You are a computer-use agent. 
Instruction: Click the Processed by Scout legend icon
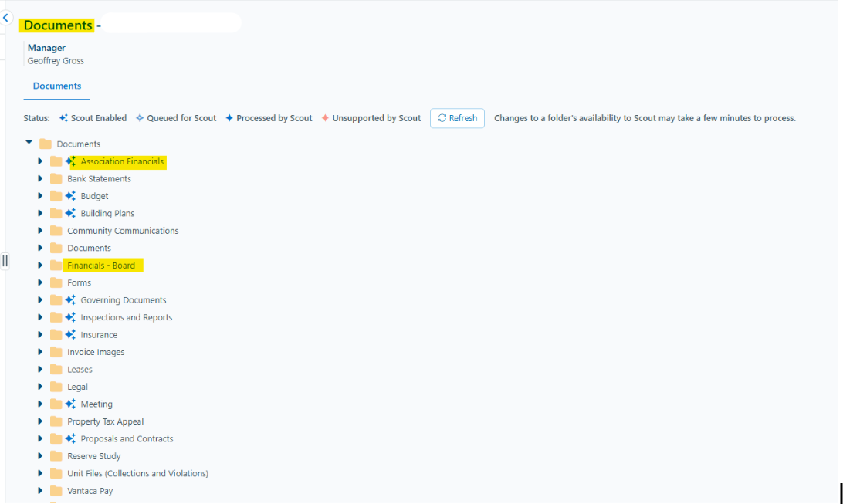coord(229,117)
